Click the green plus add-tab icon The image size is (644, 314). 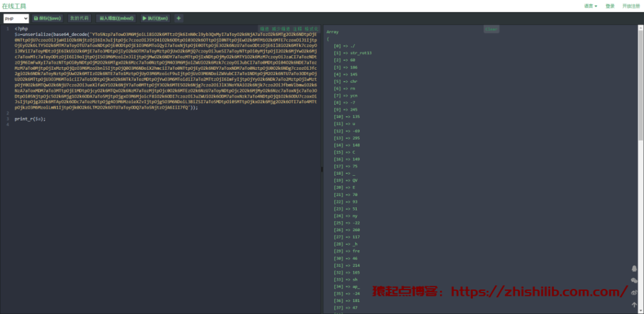(178, 18)
